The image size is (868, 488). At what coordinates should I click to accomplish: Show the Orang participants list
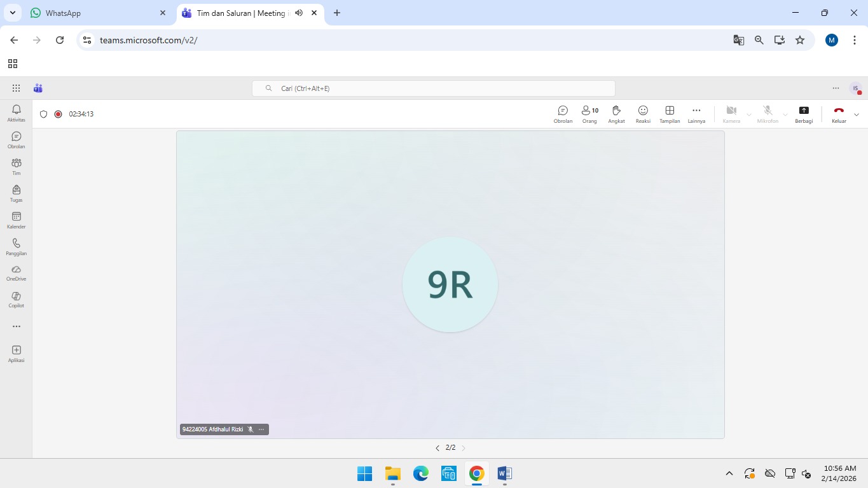tap(589, 114)
